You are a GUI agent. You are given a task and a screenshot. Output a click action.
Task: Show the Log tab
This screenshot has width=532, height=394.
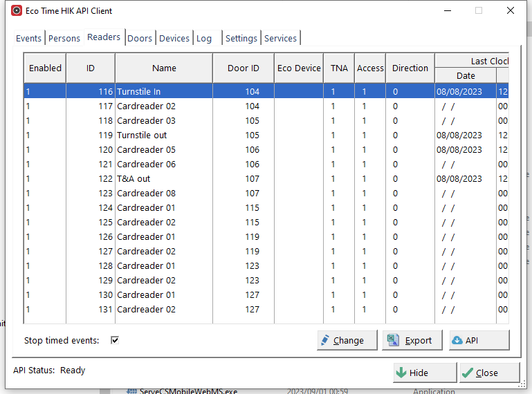(x=204, y=39)
